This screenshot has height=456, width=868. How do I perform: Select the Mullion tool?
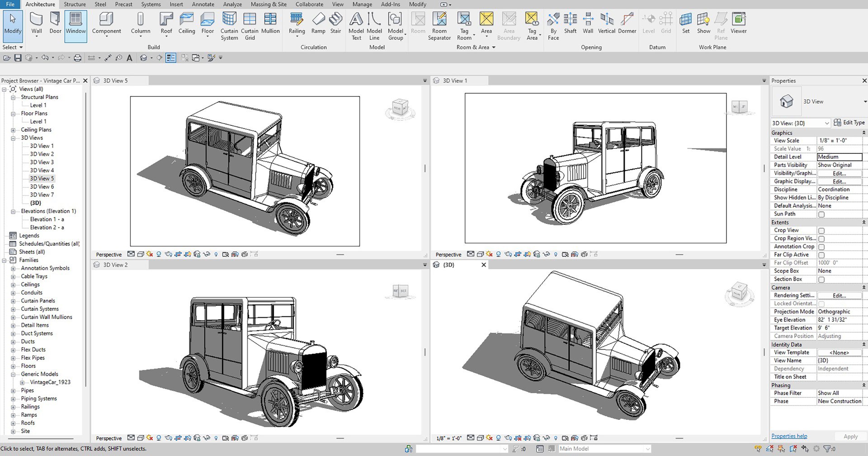pyautogui.click(x=270, y=24)
